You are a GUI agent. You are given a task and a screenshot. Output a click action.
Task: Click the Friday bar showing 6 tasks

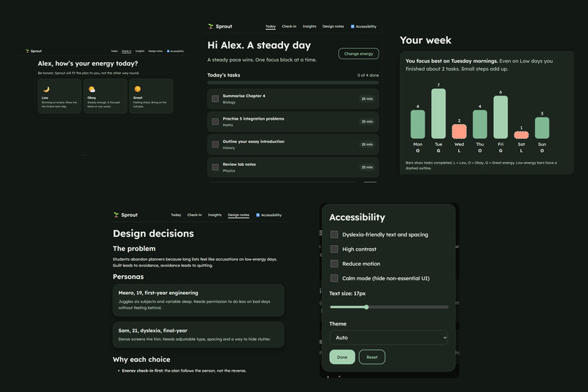click(500, 117)
